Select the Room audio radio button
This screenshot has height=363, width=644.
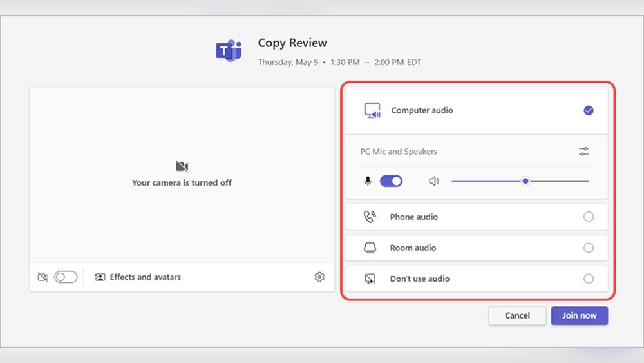pyautogui.click(x=589, y=248)
